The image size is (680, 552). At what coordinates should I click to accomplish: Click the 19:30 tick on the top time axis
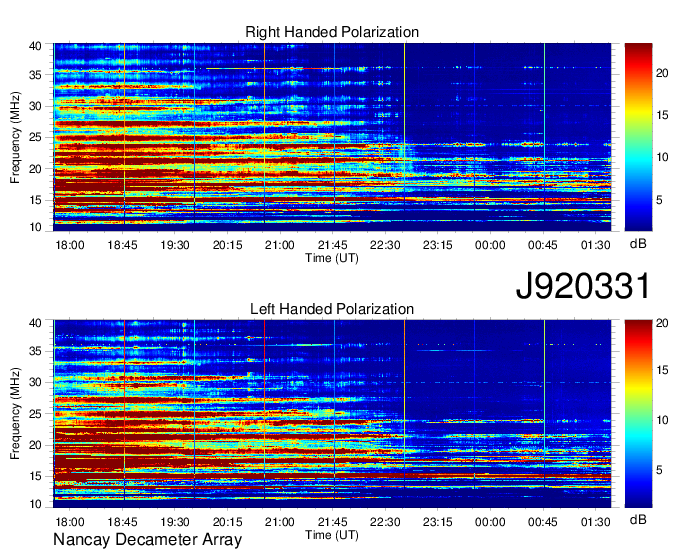pos(175,245)
